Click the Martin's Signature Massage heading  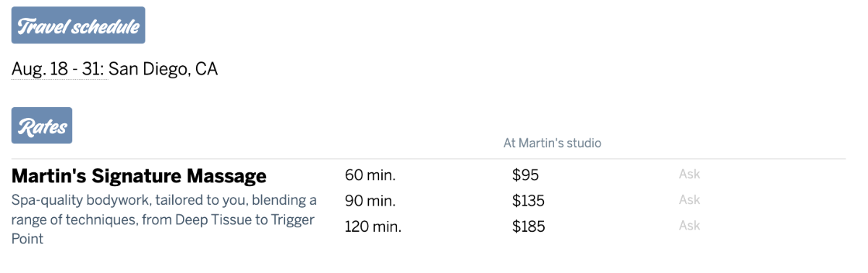139,176
